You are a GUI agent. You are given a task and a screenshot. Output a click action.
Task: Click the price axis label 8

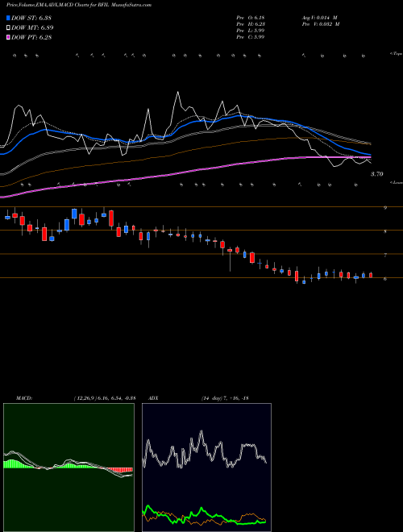385,231
